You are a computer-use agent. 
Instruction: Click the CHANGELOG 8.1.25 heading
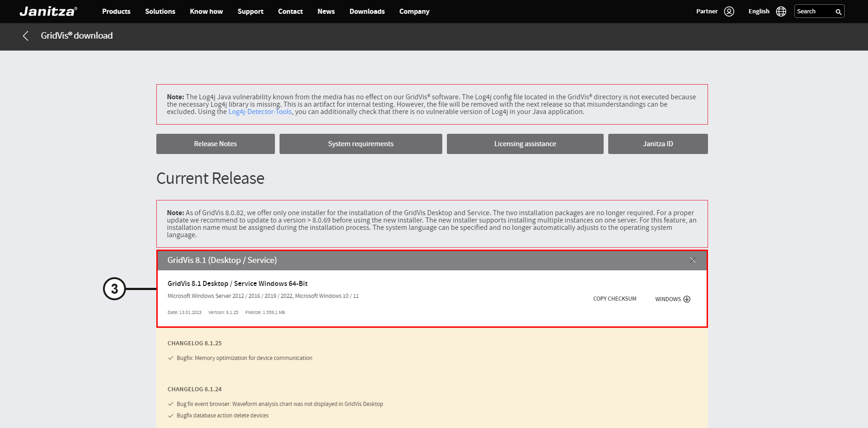(x=194, y=343)
